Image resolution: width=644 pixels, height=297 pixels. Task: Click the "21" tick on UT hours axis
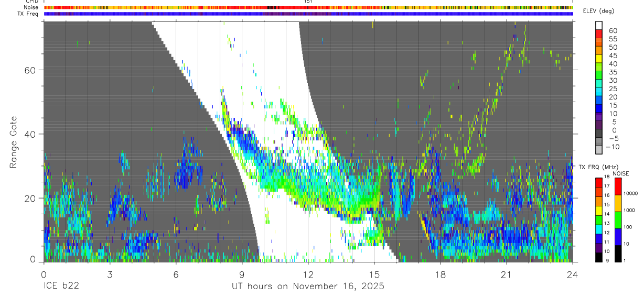pos(507,275)
